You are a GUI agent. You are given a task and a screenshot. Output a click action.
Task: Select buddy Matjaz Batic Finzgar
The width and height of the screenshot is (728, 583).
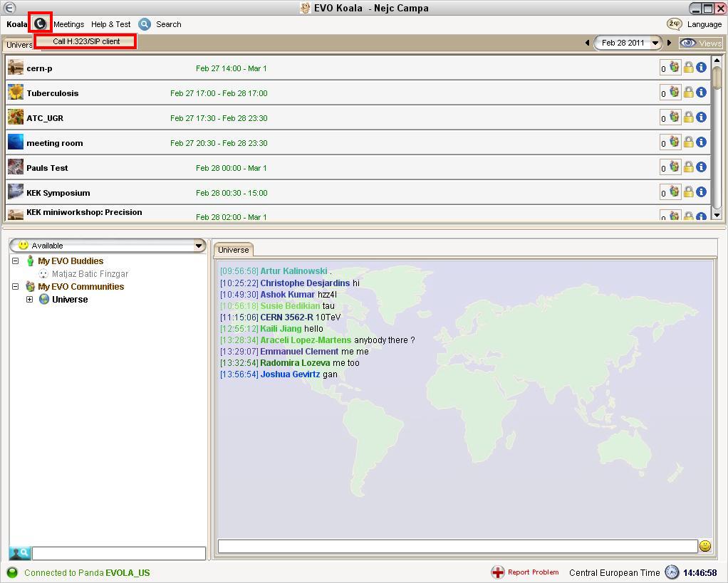(x=90, y=274)
